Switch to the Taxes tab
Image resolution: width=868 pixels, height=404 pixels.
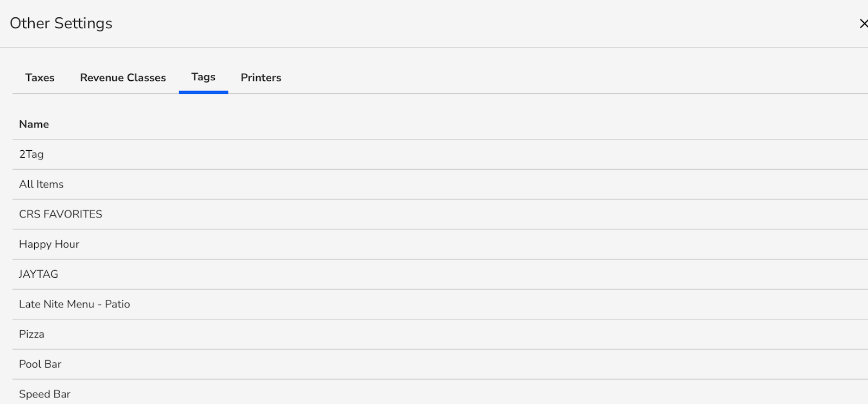40,78
